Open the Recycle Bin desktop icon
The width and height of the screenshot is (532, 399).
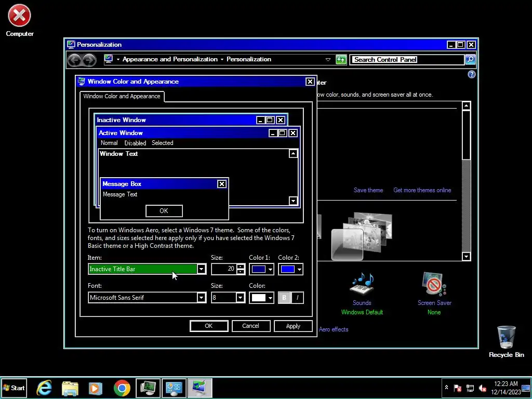click(506, 341)
